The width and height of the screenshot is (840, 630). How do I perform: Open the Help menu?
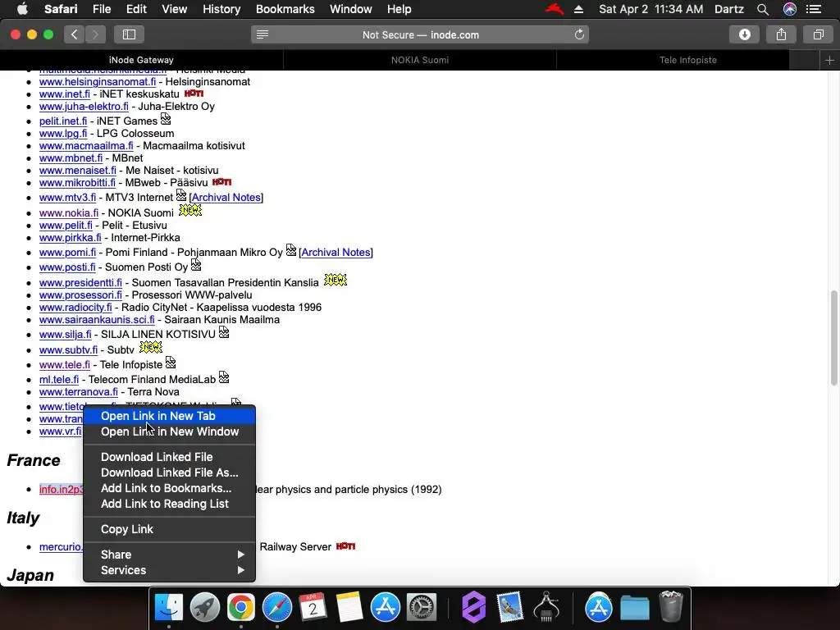coord(399,9)
